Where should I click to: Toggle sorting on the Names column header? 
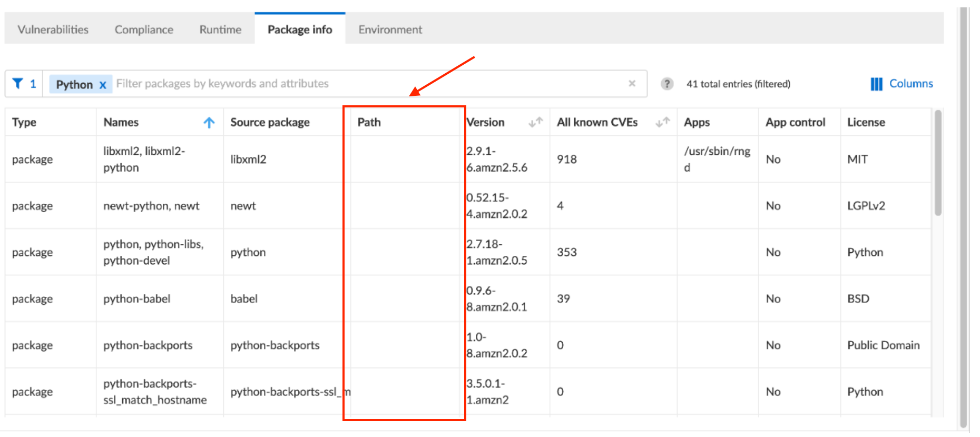click(x=121, y=122)
